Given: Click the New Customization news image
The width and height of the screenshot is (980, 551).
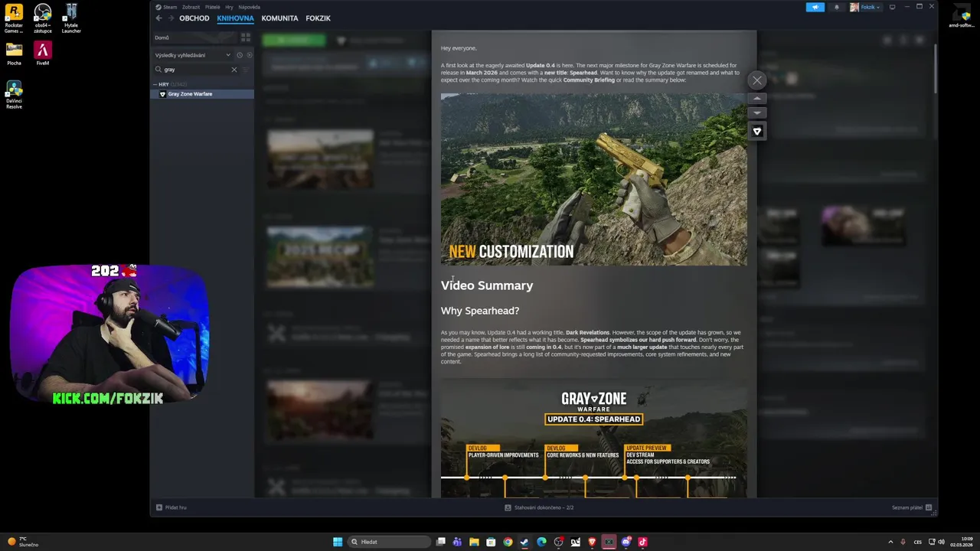Looking at the screenshot, I should pyautogui.click(x=593, y=180).
